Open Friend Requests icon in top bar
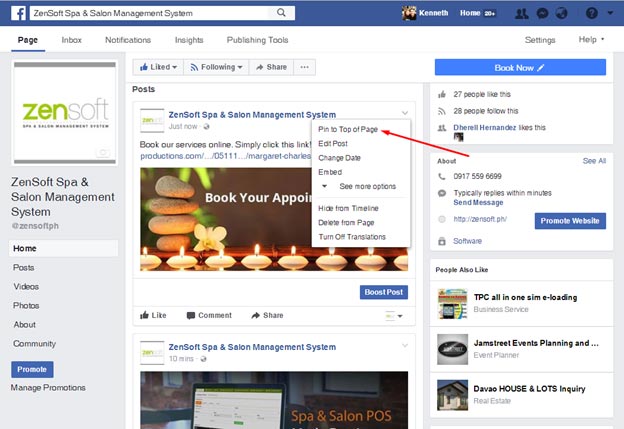This screenshot has width=624, height=429. [x=521, y=14]
